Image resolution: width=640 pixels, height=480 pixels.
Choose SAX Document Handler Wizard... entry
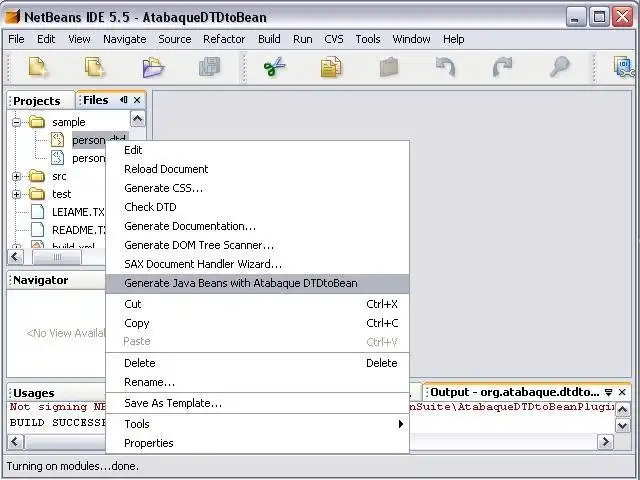pyautogui.click(x=257, y=264)
